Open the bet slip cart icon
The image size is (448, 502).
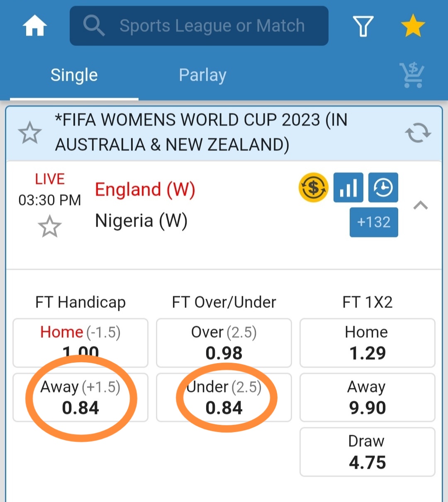point(411,75)
